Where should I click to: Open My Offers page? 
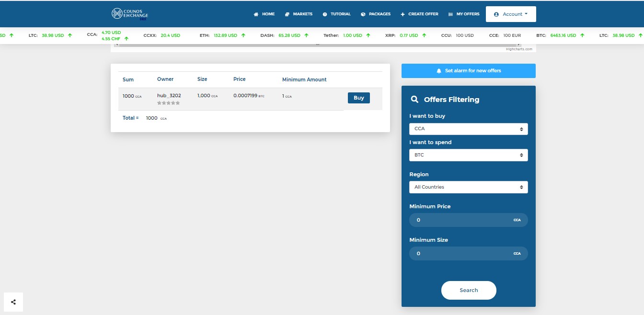tap(464, 14)
